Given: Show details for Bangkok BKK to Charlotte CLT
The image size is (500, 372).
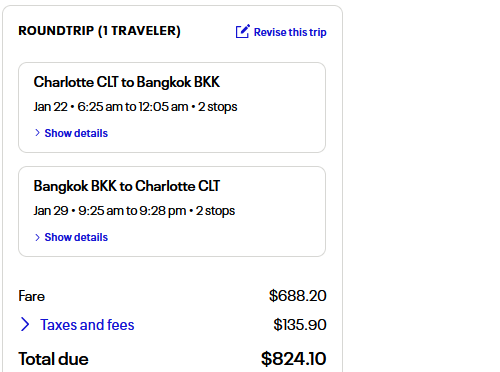Looking at the screenshot, I should click(76, 237).
